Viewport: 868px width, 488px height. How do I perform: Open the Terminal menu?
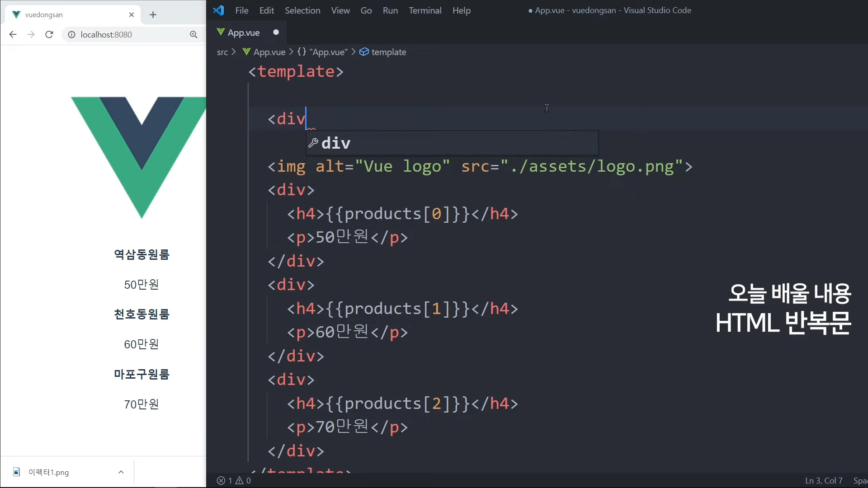click(425, 10)
